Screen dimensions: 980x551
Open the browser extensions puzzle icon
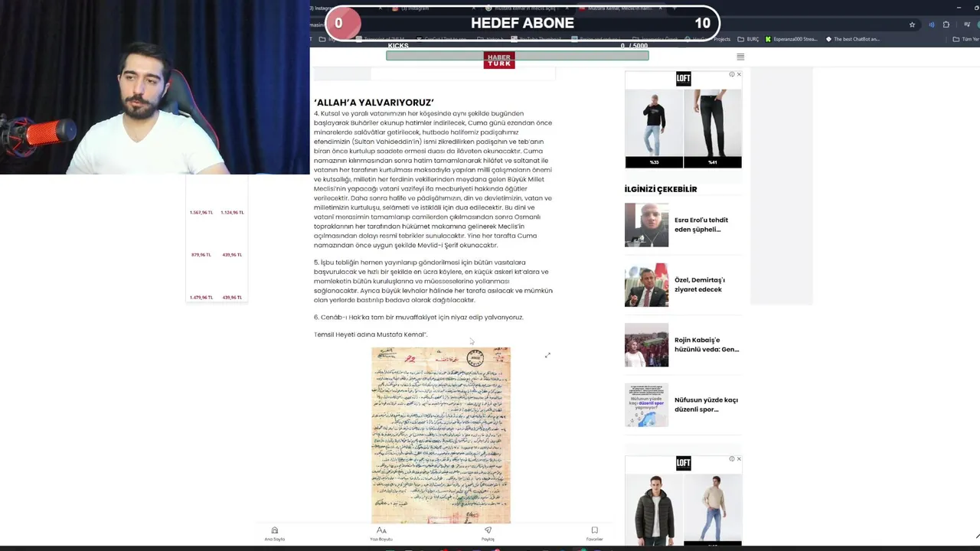coord(946,24)
